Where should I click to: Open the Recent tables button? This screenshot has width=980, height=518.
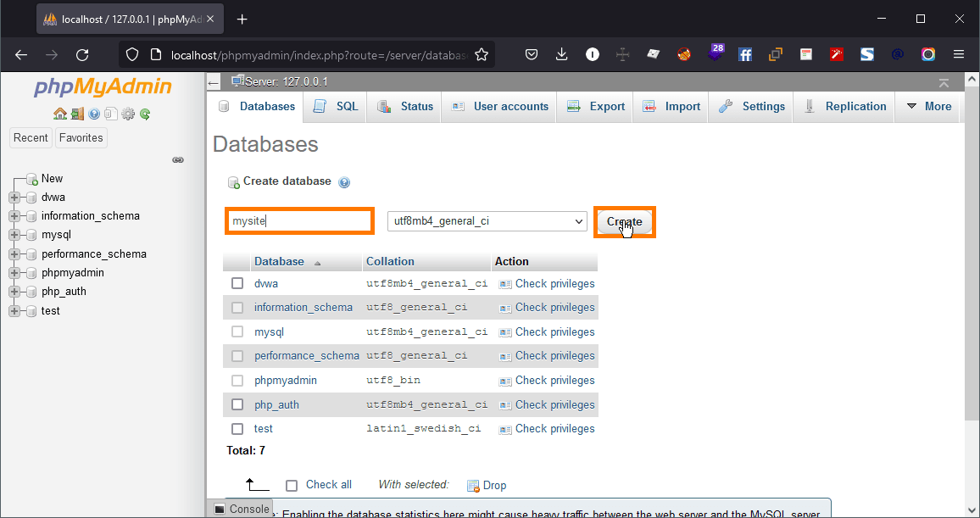(31, 138)
